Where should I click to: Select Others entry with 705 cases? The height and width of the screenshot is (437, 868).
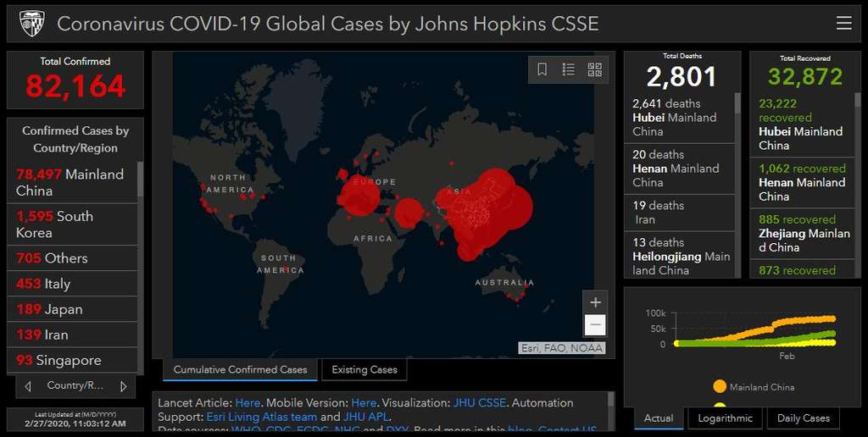tap(72, 257)
